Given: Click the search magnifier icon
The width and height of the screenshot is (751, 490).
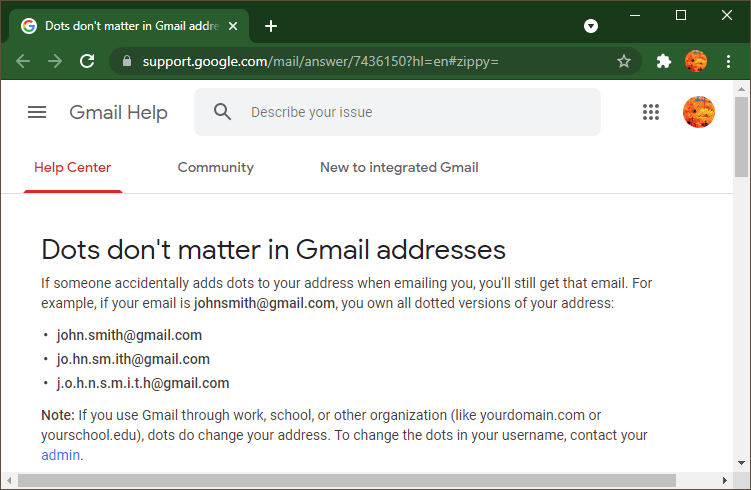Looking at the screenshot, I should (222, 112).
